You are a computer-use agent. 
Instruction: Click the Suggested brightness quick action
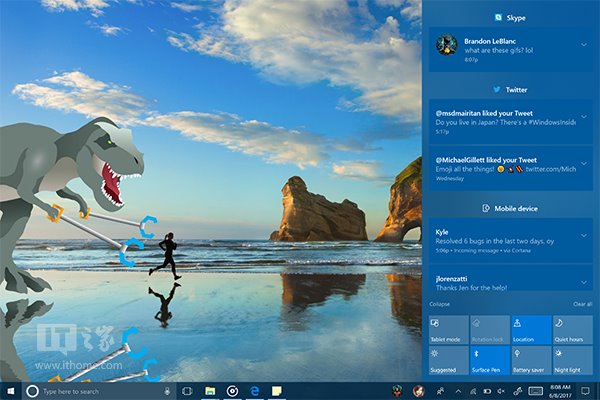tap(448, 360)
